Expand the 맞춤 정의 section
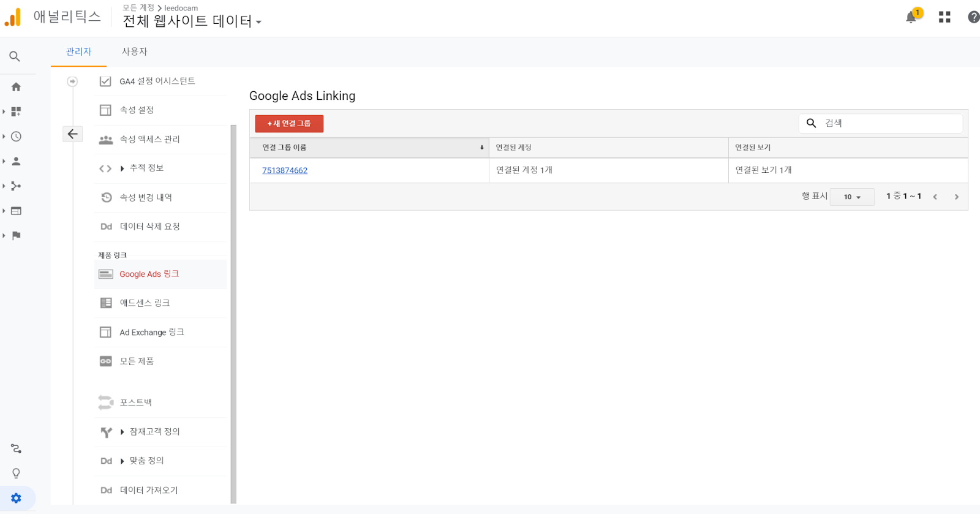 tap(123, 461)
